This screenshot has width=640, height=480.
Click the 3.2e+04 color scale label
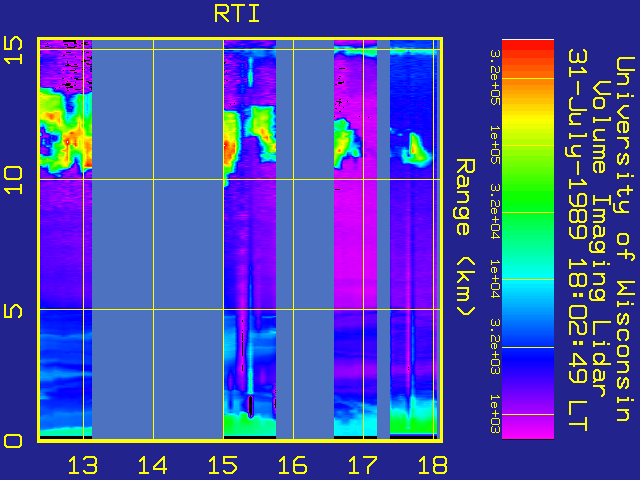(x=495, y=212)
